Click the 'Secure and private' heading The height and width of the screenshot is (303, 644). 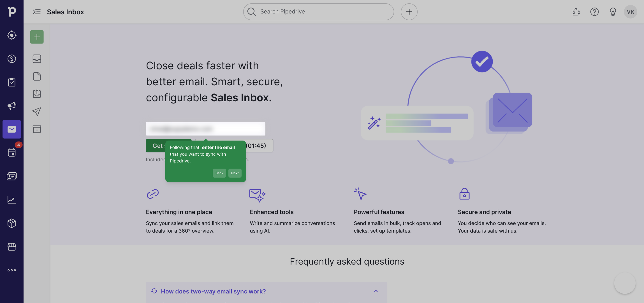(x=485, y=212)
